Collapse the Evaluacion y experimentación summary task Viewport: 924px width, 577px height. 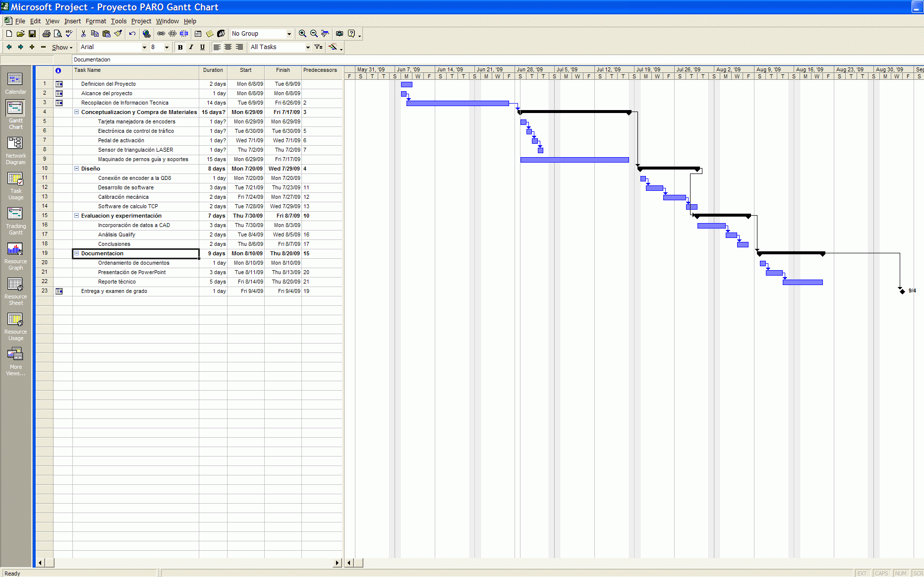77,216
